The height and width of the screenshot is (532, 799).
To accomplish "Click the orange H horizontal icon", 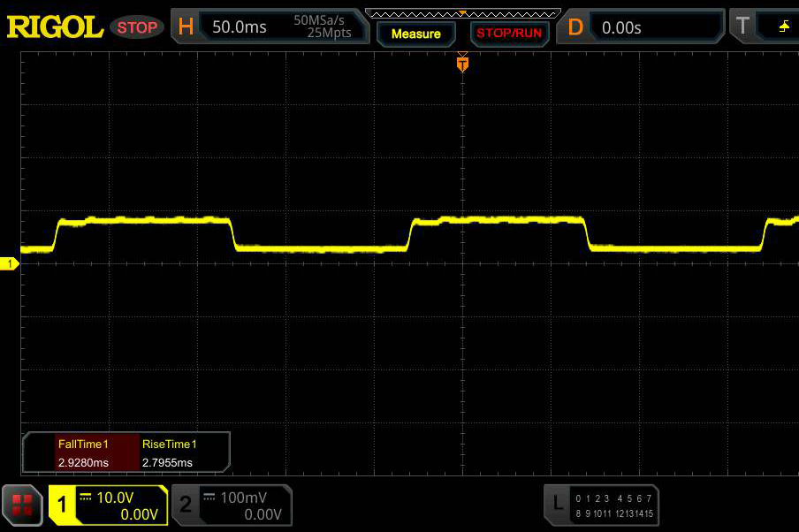I will pos(186,27).
